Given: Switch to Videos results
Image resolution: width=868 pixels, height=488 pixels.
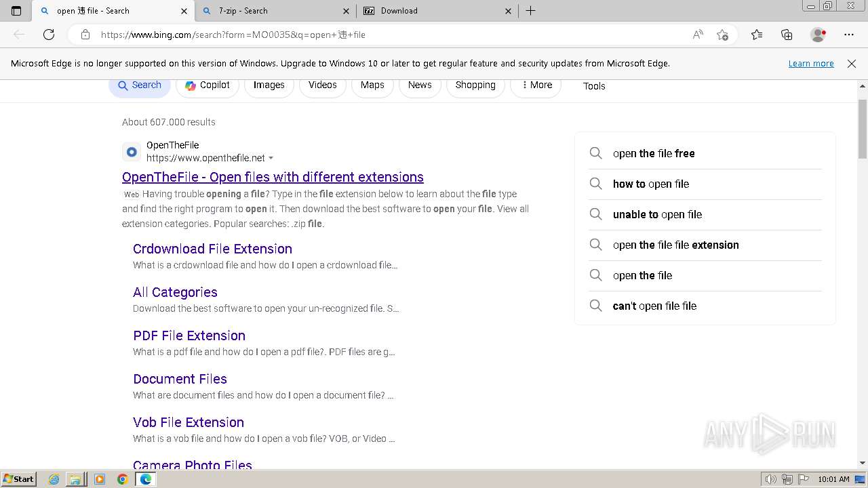Looking at the screenshot, I should [x=323, y=85].
